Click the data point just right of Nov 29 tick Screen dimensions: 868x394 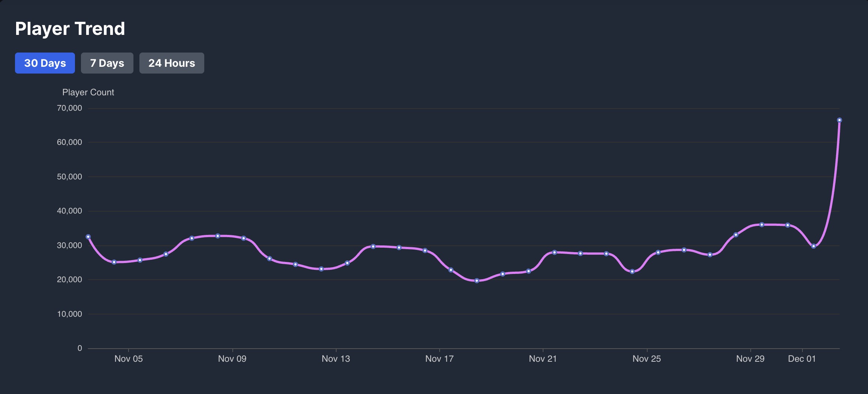[x=762, y=225]
